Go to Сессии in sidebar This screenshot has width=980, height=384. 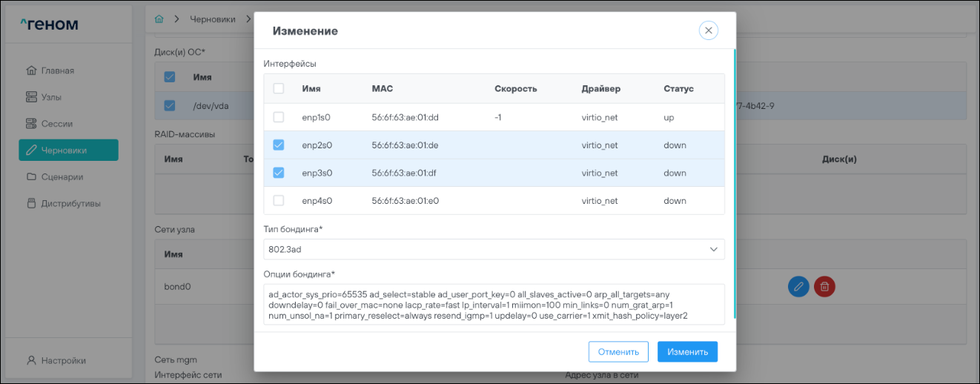56,124
